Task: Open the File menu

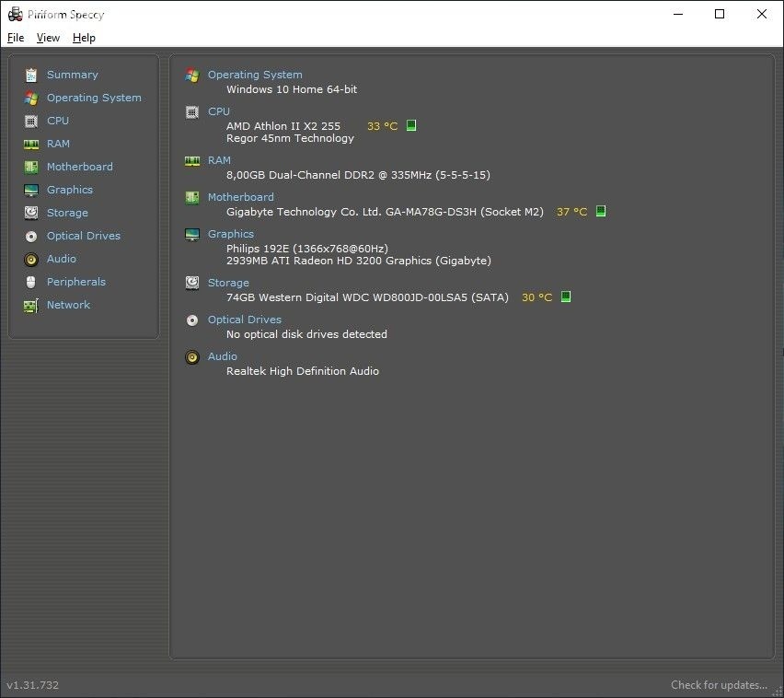Action: coord(16,38)
